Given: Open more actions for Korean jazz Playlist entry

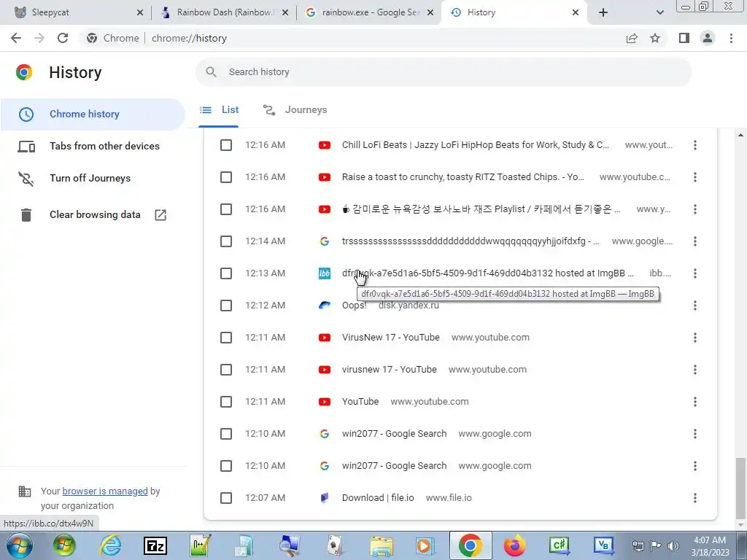Looking at the screenshot, I should click(695, 209).
